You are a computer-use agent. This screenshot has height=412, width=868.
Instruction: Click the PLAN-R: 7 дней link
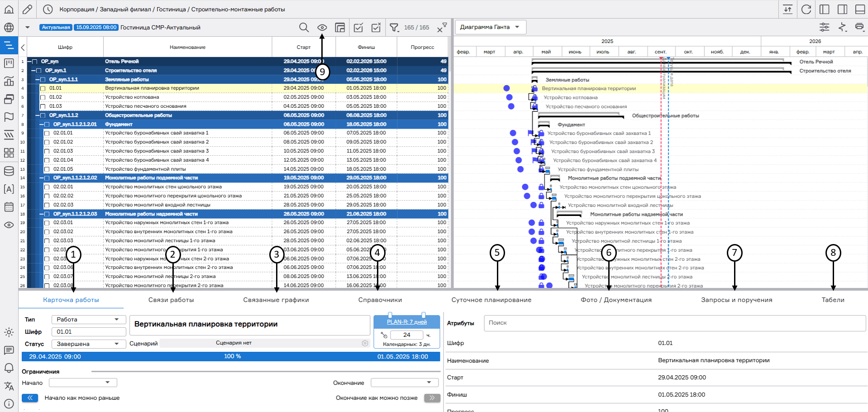point(406,322)
